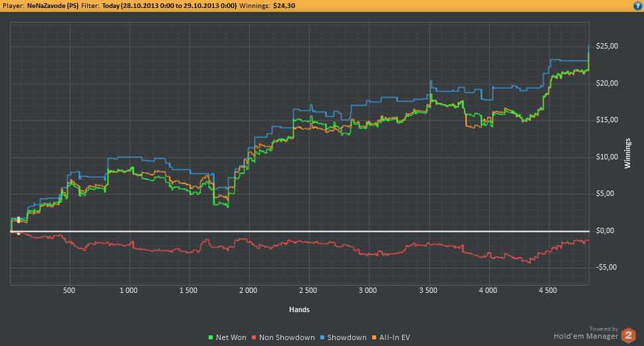Click the 4 500 hands x-axis label
This screenshot has height=346, width=644.
(x=548, y=291)
